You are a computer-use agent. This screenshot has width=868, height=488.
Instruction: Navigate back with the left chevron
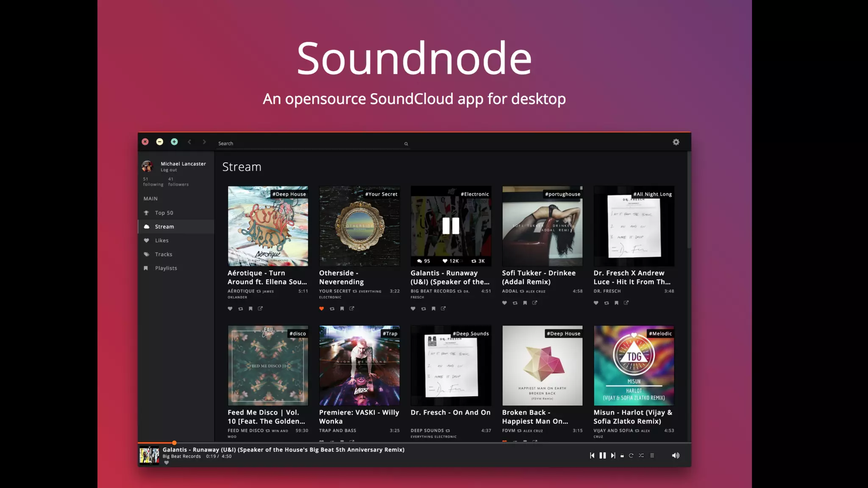pyautogui.click(x=189, y=142)
